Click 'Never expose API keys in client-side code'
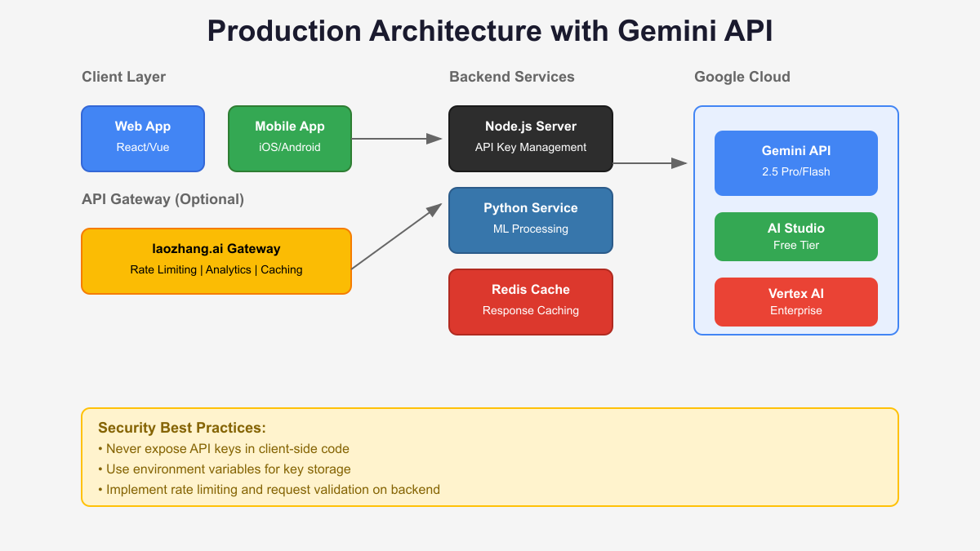This screenshot has height=551, width=980. tap(224, 449)
